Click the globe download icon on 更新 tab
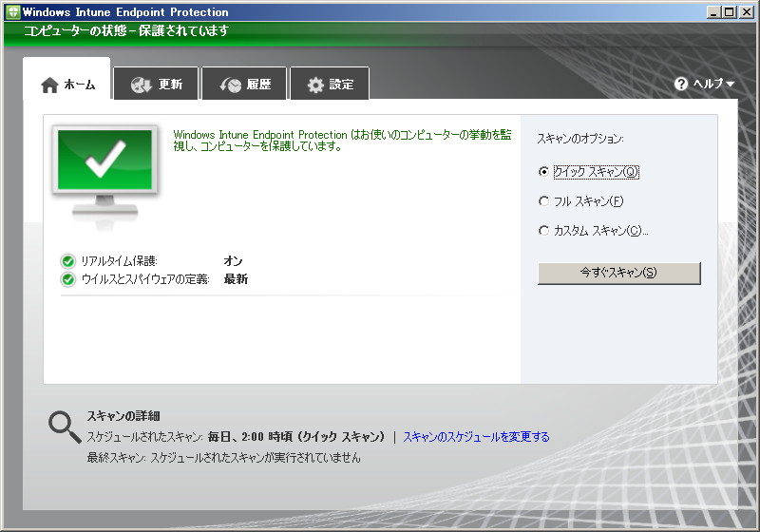760x532 pixels. pos(142,85)
